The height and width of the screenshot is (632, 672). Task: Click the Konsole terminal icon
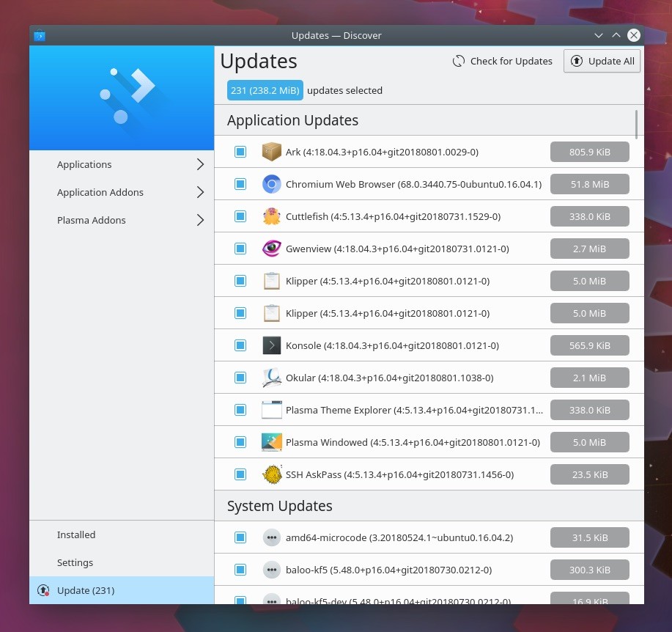(271, 345)
